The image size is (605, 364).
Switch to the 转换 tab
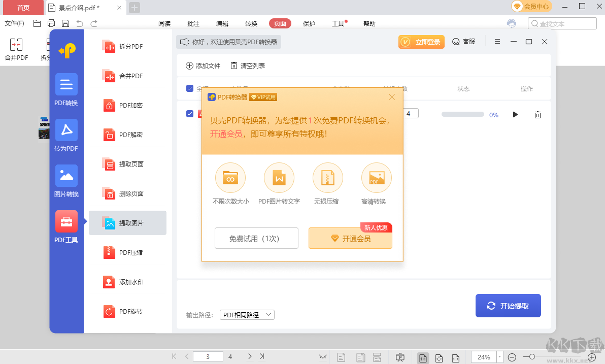coord(251,23)
